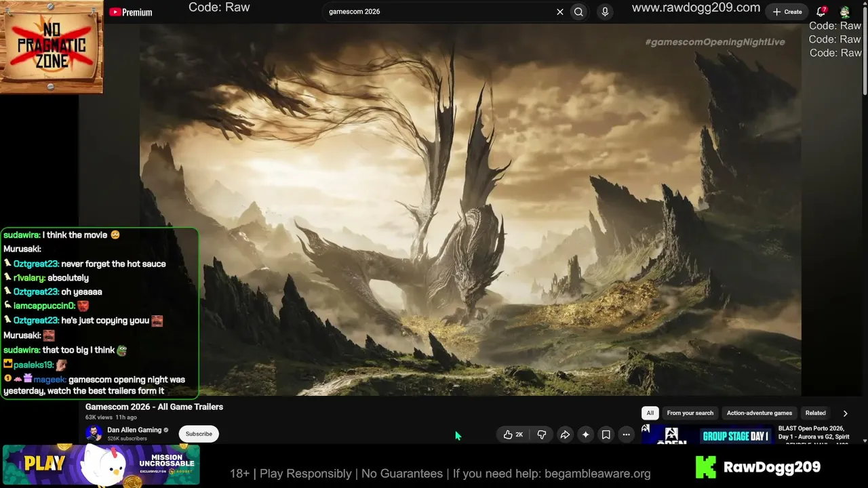Image resolution: width=868 pixels, height=488 pixels.
Task: Click the paaleks19 chat username
Action: pyautogui.click(x=33, y=365)
